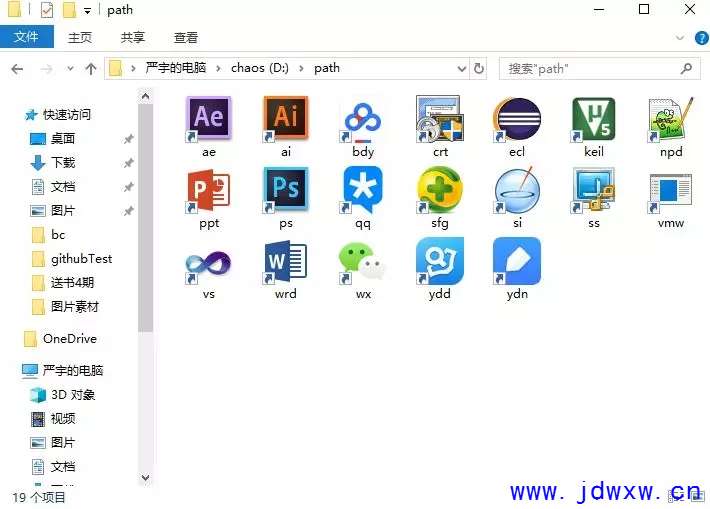Open the quick access toolbar customize dropdown

(x=87, y=11)
